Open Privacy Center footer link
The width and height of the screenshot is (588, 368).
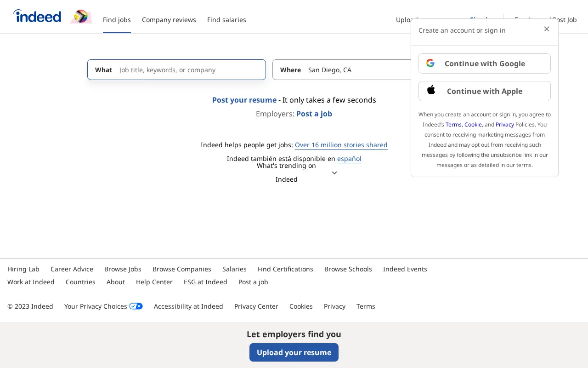tap(256, 306)
